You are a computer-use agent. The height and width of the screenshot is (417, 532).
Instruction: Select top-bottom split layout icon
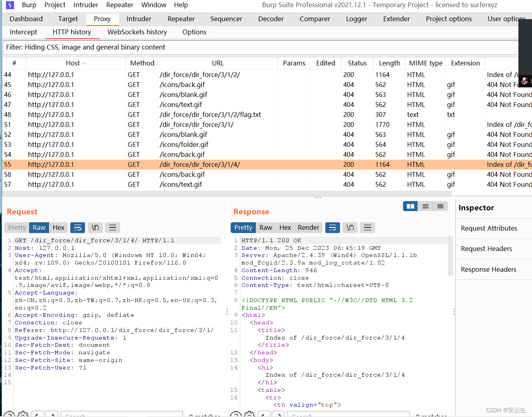[x=425, y=206]
